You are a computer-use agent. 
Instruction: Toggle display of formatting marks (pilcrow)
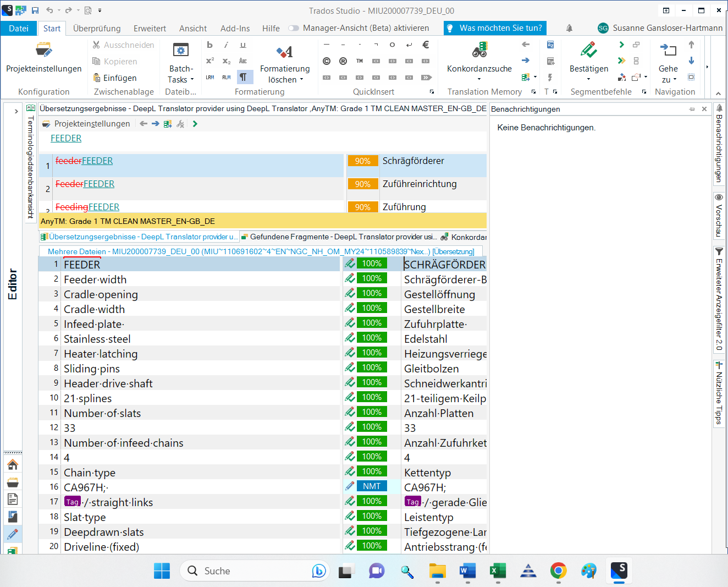pyautogui.click(x=244, y=77)
